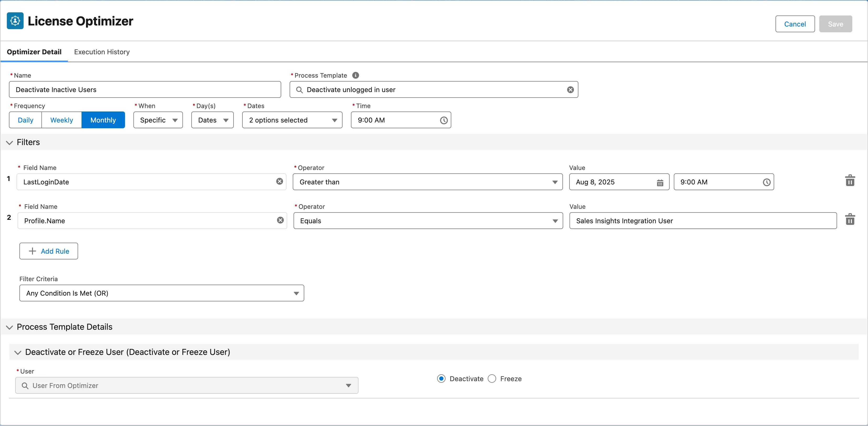The height and width of the screenshot is (426, 868).
Task: Set frequency to Daily
Action: 26,120
